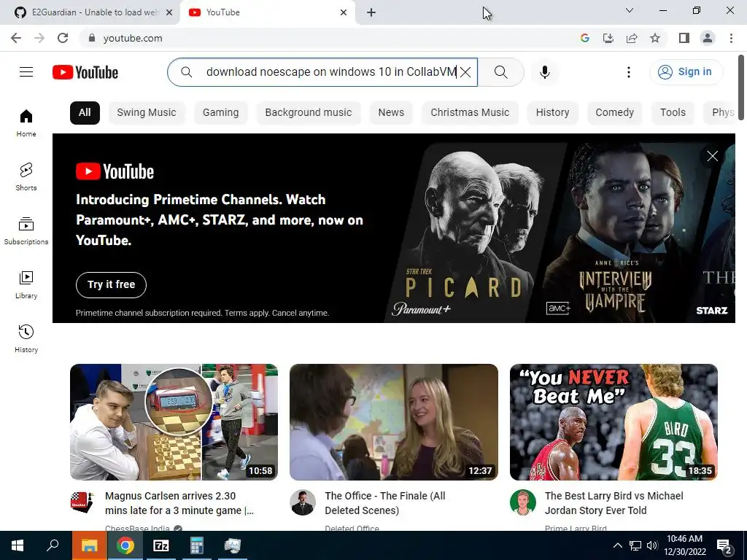Switch to E2Guardian tab

[x=90, y=12]
